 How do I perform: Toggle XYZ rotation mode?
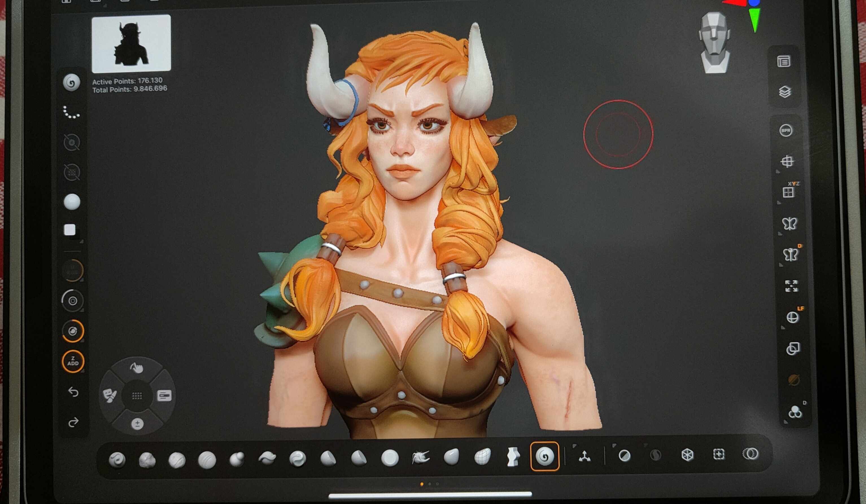(x=788, y=192)
